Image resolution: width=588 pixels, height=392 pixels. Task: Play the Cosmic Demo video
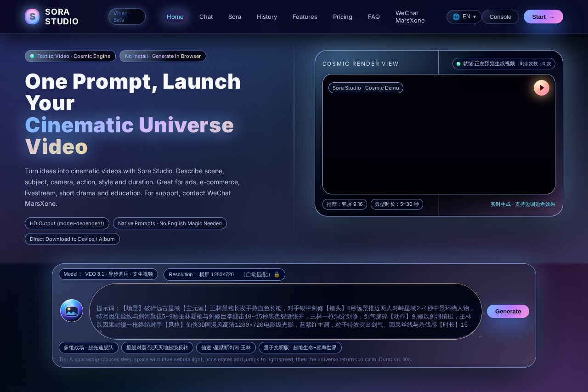coord(541,88)
